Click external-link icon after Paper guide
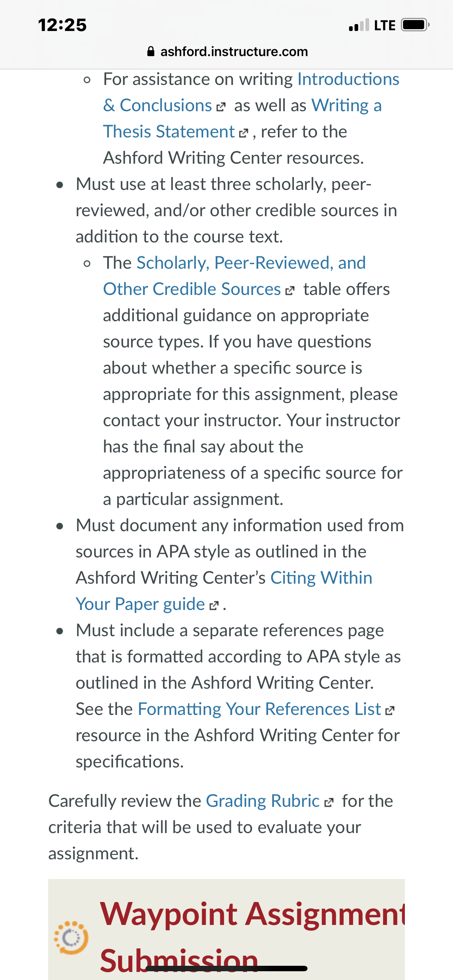The width and height of the screenshot is (453, 980). click(214, 605)
